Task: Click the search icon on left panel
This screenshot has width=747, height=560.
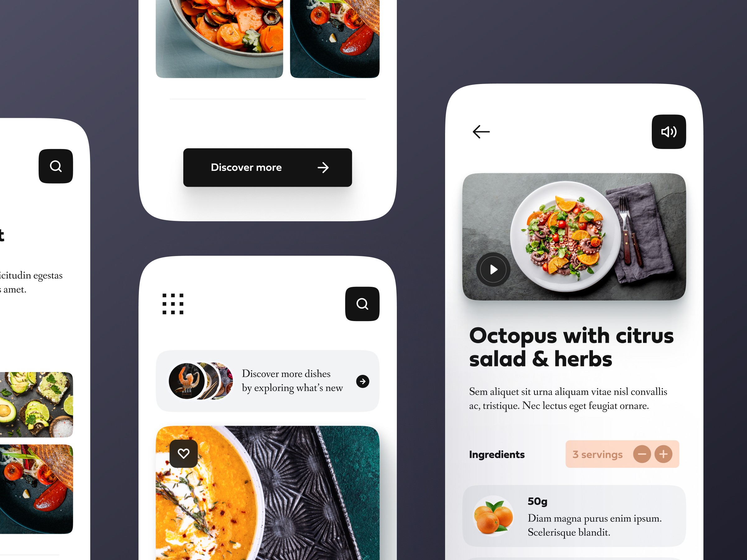Action: pos(56,166)
